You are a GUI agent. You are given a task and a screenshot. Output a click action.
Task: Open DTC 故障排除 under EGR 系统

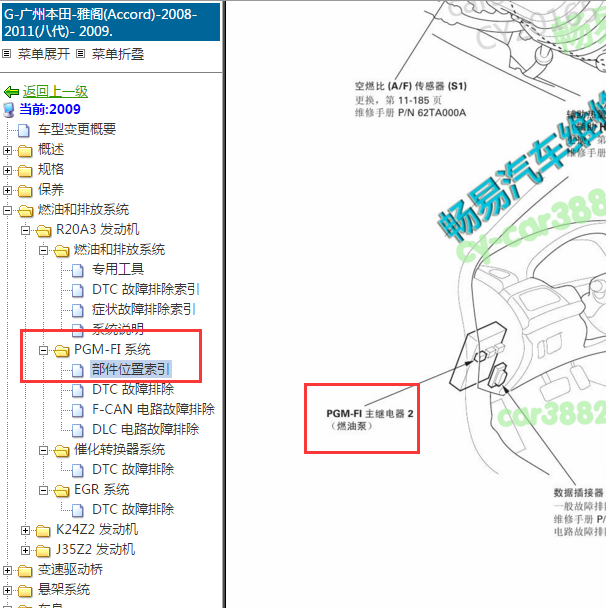[x=133, y=509]
